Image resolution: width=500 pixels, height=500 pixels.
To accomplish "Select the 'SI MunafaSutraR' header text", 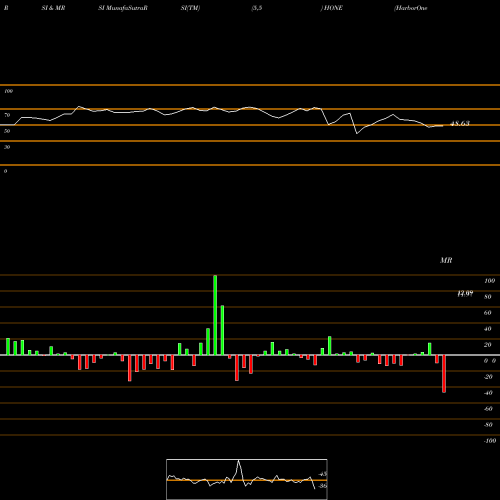I will click(x=123, y=8).
